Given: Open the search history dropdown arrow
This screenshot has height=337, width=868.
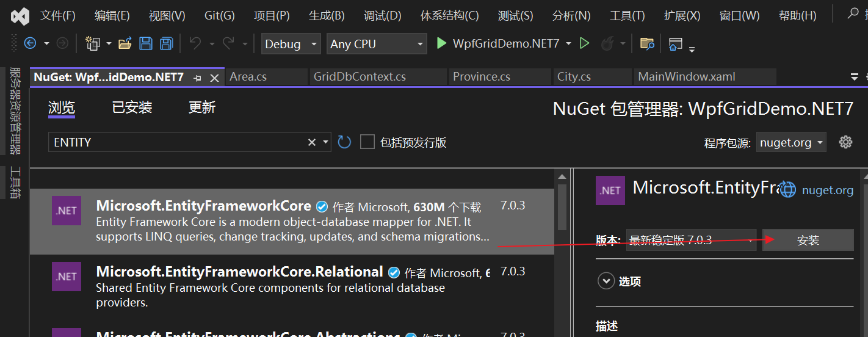Looking at the screenshot, I should [325, 142].
